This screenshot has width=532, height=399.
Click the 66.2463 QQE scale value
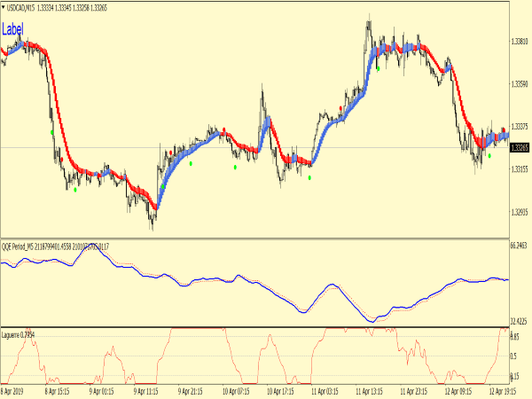(519, 245)
